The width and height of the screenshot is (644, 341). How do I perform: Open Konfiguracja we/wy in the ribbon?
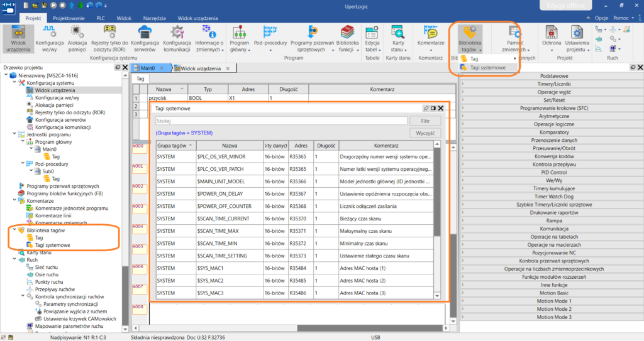pos(49,38)
